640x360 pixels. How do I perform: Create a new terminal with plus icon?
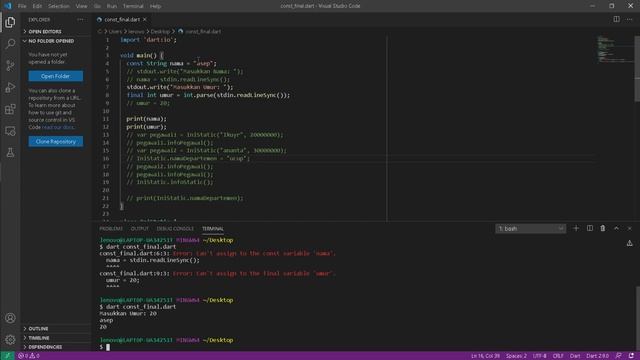coord(576,228)
